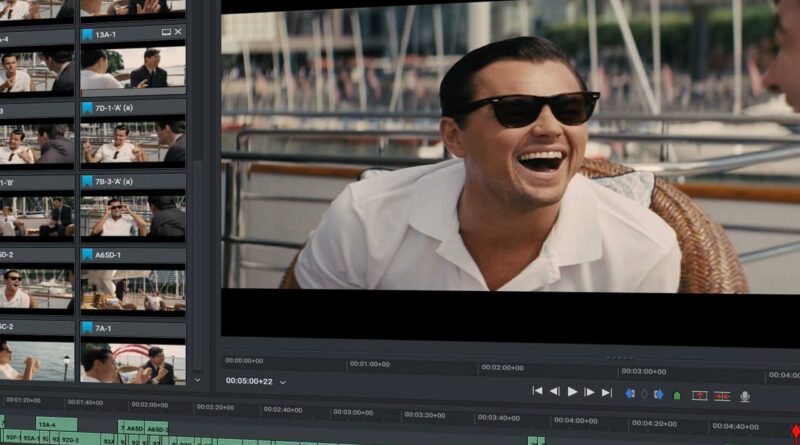Set the blue mark-in point

(x=630, y=393)
